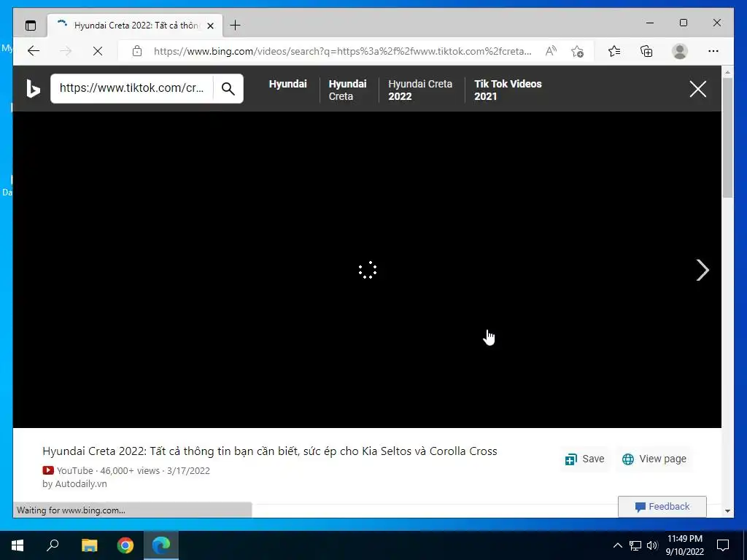Open View page link

tap(654, 459)
